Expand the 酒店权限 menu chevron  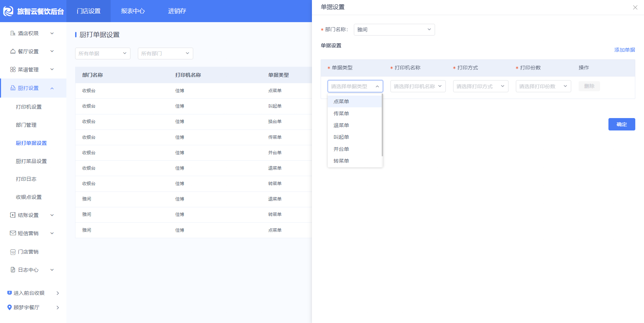tap(52, 33)
